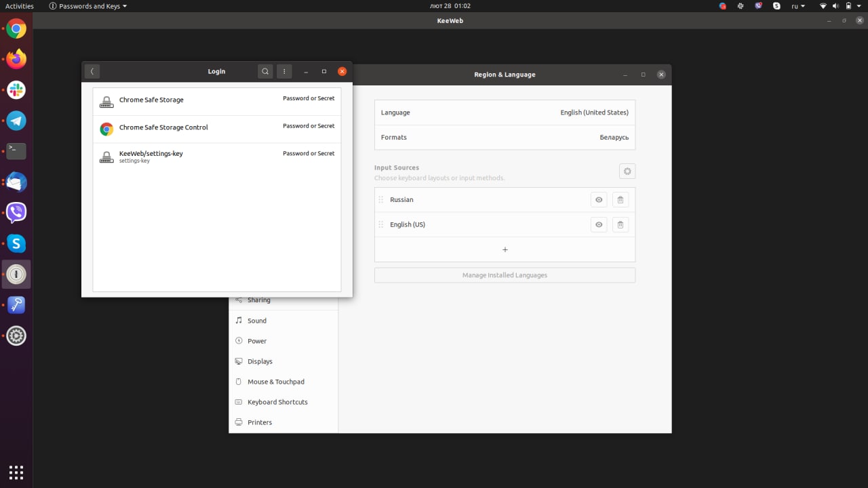
Task: Launch Firefox from the dock
Action: coord(16,59)
